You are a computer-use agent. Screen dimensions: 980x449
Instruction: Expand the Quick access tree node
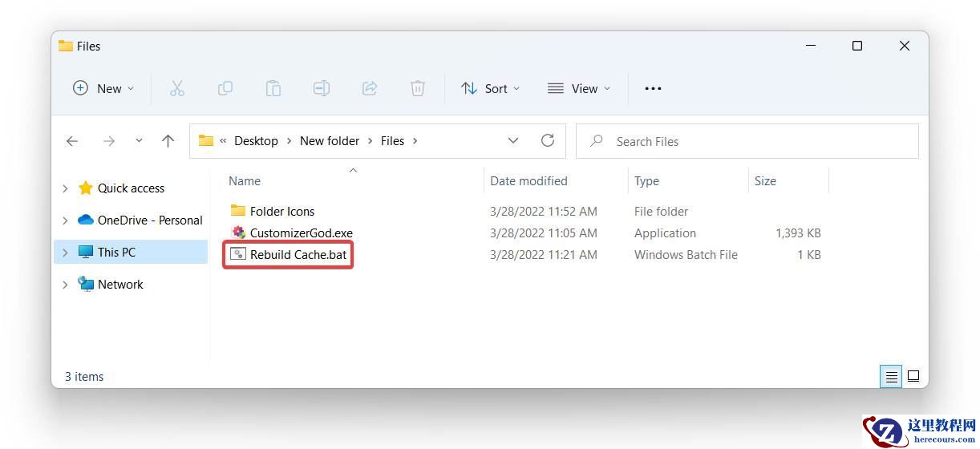(x=65, y=188)
